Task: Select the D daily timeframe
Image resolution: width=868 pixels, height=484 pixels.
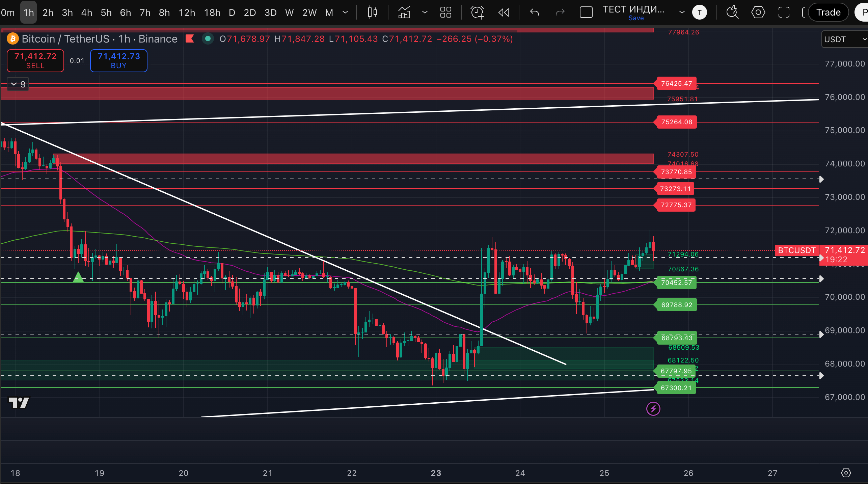Action: [232, 12]
